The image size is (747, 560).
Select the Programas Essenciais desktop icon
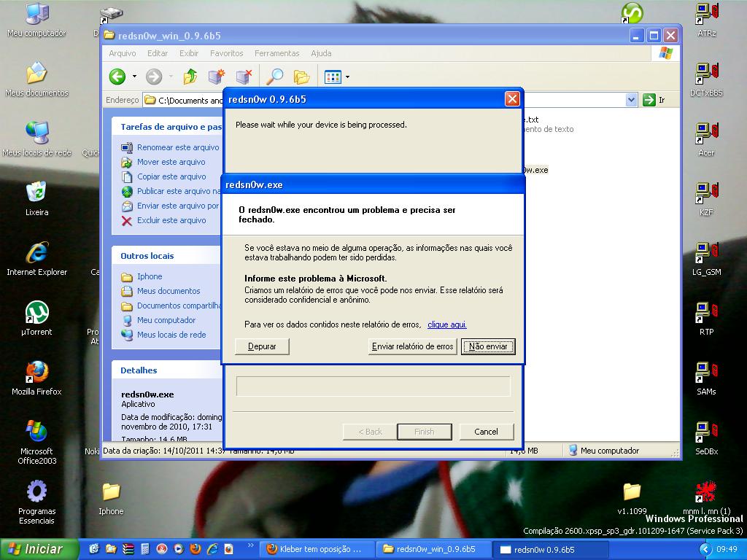[36, 503]
